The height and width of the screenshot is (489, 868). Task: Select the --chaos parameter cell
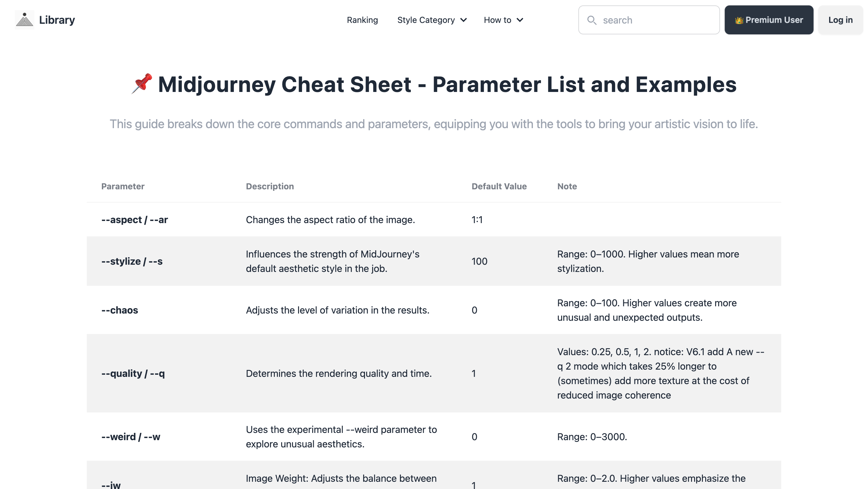(x=120, y=310)
